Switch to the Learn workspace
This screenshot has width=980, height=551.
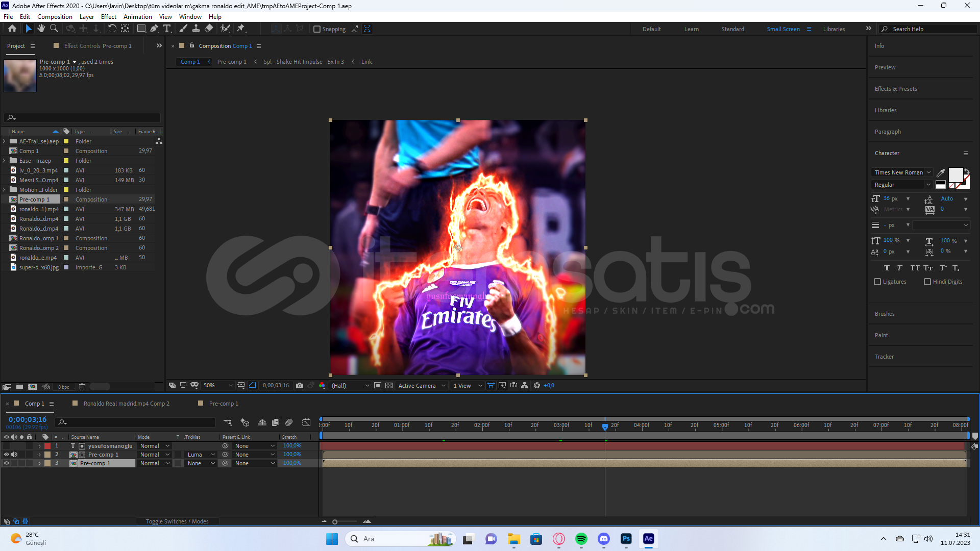(x=692, y=29)
